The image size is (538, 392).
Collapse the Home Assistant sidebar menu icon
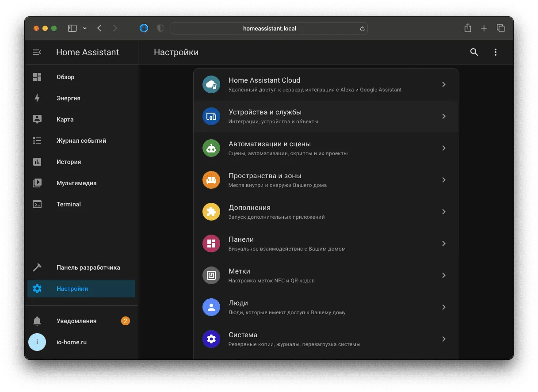(x=37, y=52)
